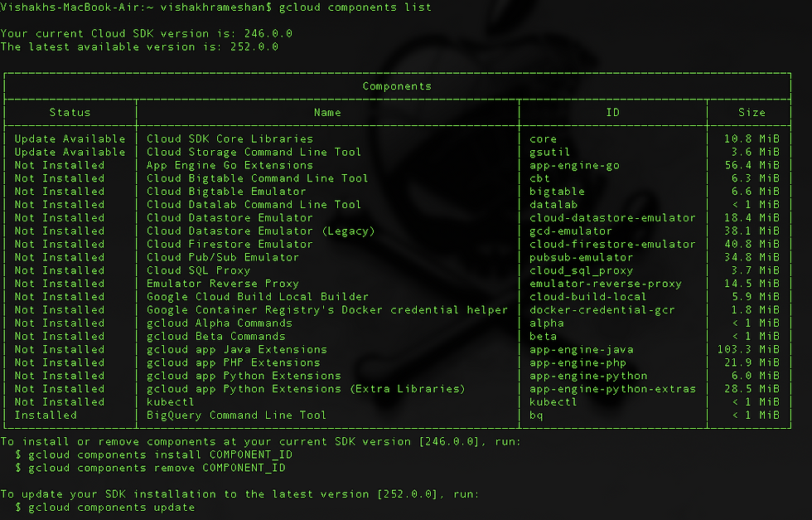
Task: Click the '40.8 MiB' size cell
Action: pyautogui.click(x=752, y=244)
